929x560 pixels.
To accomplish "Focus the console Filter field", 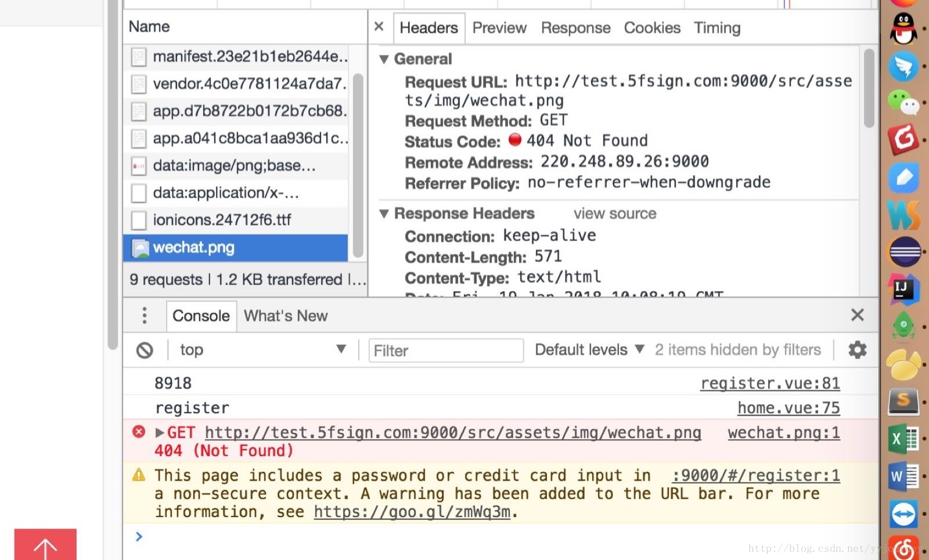I will [x=446, y=351].
